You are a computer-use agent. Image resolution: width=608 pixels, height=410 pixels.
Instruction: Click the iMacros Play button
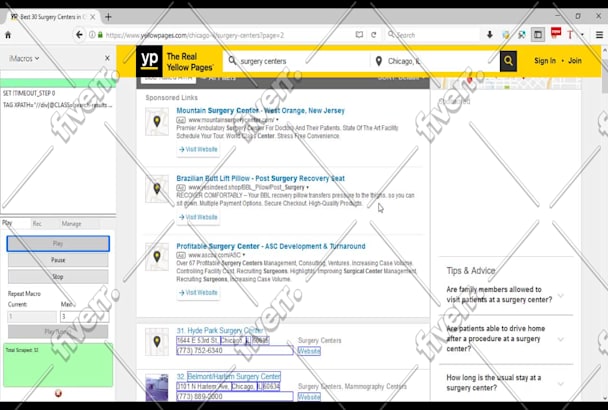(58, 244)
